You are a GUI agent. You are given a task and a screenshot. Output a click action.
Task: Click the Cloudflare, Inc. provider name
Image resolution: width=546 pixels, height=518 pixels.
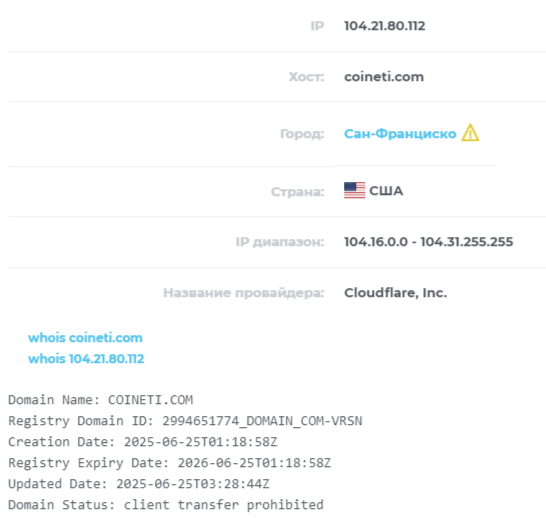tap(395, 293)
